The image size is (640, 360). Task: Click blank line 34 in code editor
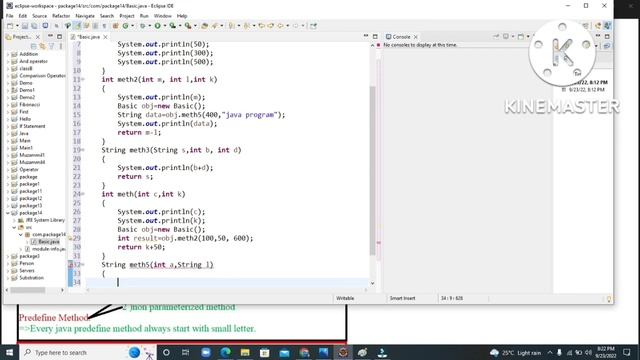227,282
